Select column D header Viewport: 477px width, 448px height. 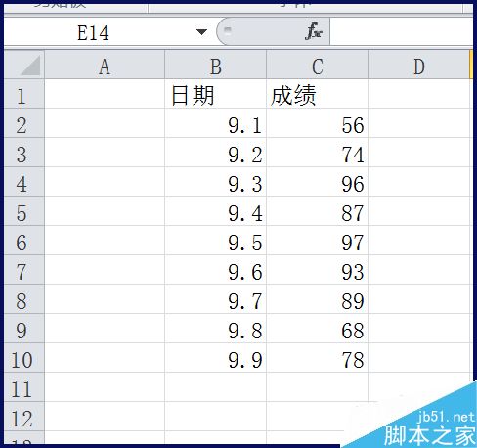419,65
